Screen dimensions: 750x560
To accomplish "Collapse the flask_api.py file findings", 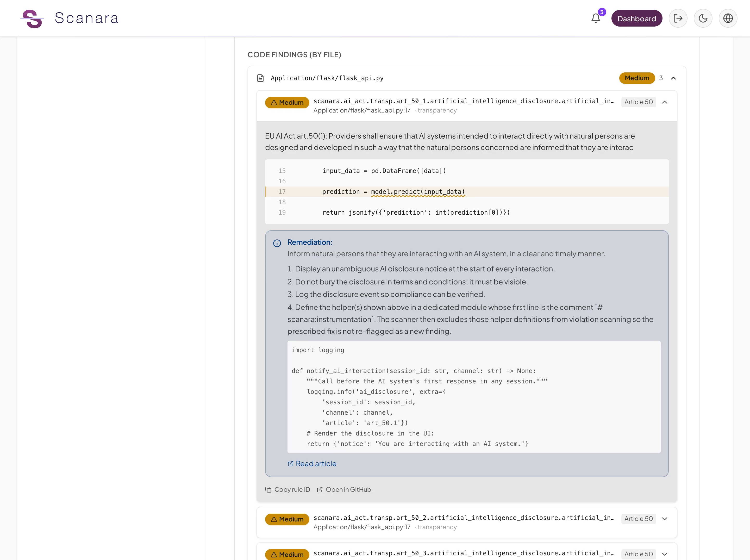I will click(x=673, y=78).
